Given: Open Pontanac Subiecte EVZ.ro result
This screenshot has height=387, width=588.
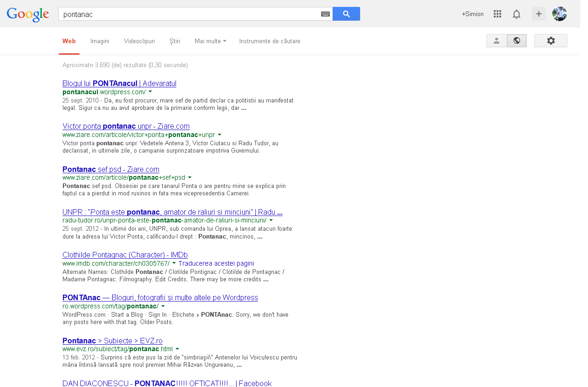Looking at the screenshot, I should (x=113, y=341).
